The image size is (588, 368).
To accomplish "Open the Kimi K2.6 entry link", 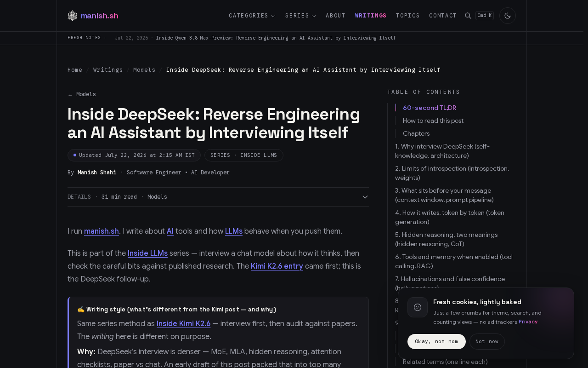I will [x=277, y=266].
